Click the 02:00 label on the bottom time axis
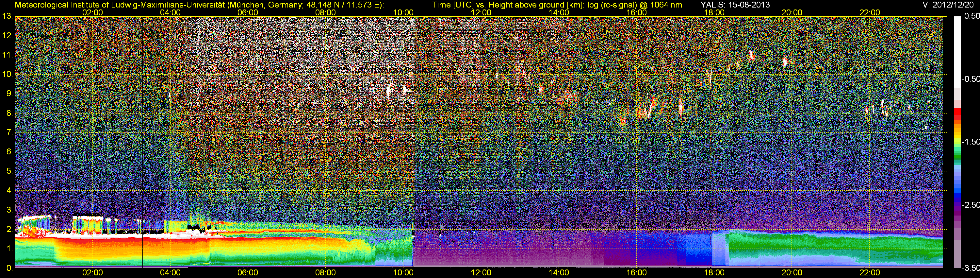980x278 pixels. click(92, 273)
